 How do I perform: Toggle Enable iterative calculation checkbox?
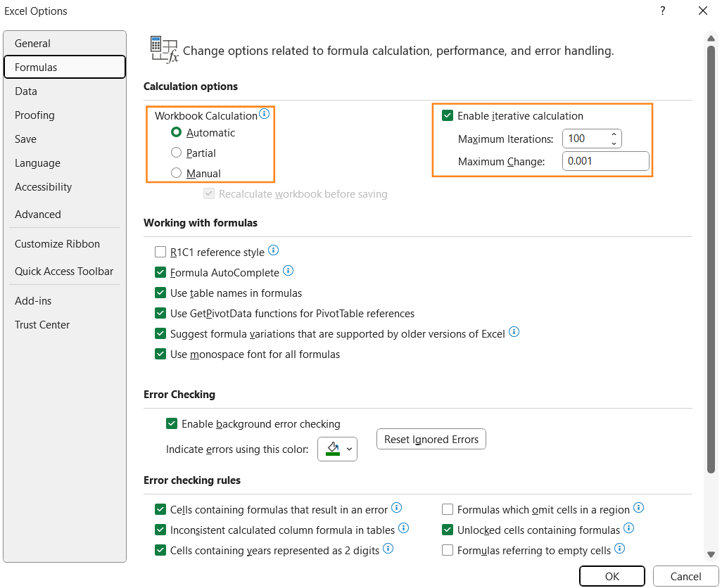(447, 115)
